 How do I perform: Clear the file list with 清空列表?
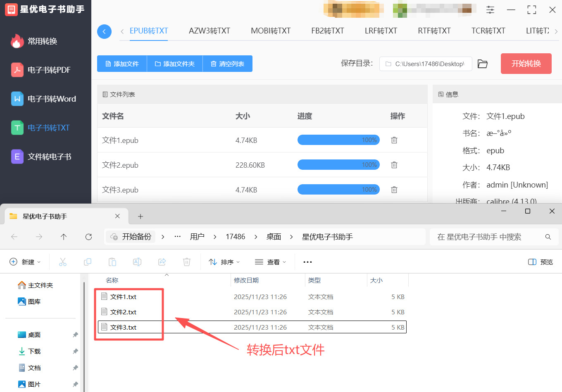[227, 64]
